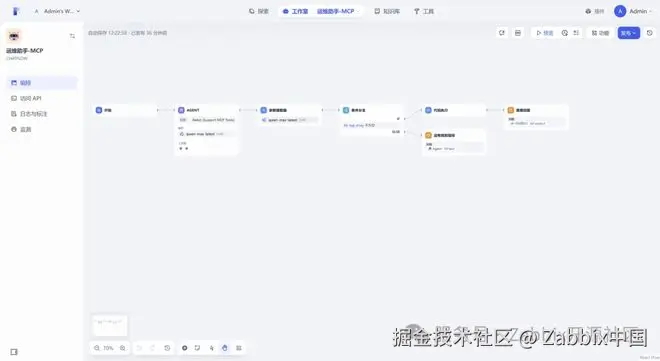Expand the Admin's workspace dropdown

point(57,11)
